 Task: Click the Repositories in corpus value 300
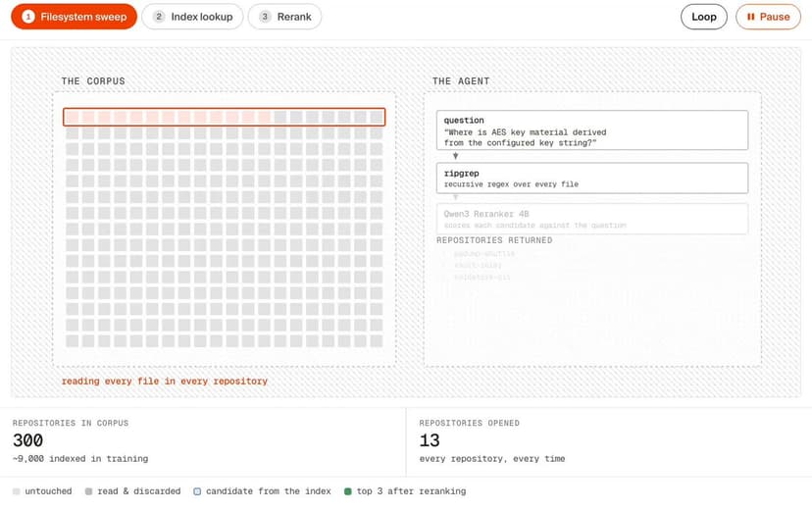point(28,440)
